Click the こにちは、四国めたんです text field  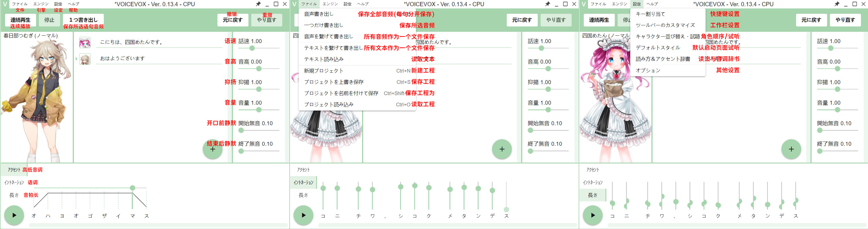(x=158, y=42)
